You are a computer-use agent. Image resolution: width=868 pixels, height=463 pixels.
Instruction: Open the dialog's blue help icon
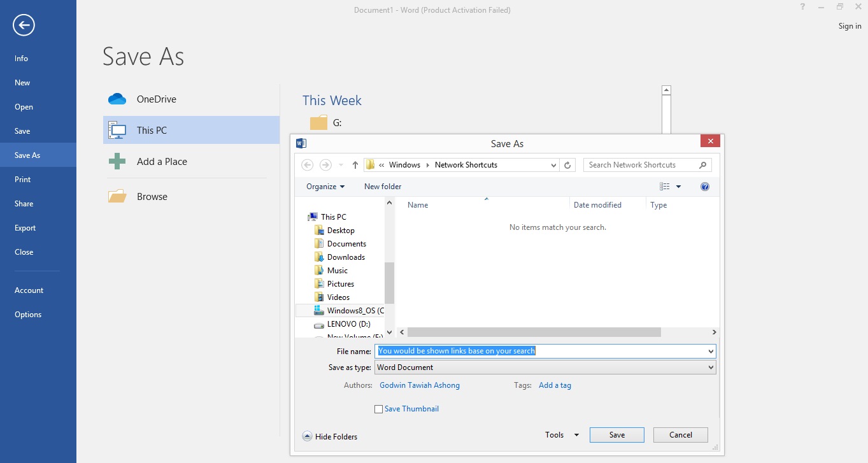(x=705, y=187)
